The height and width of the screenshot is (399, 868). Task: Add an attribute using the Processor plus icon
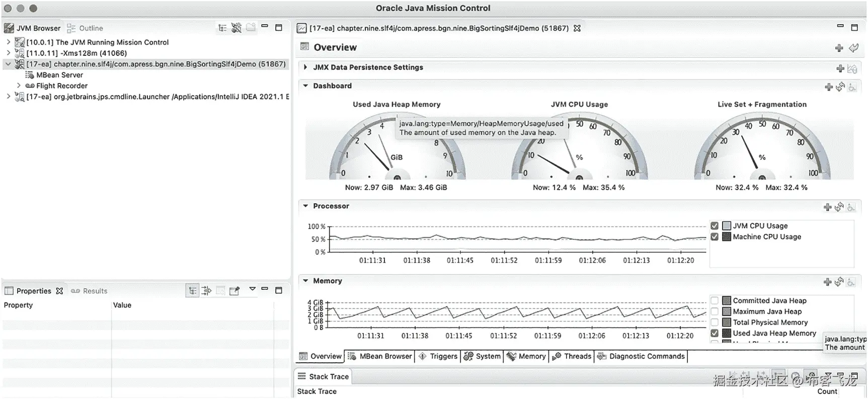(x=827, y=207)
